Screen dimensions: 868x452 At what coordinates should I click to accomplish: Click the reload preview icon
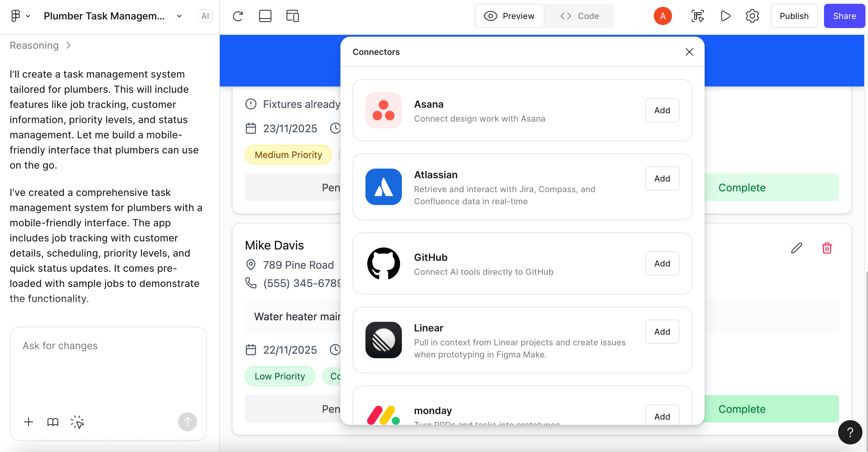pyautogui.click(x=237, y=16)
